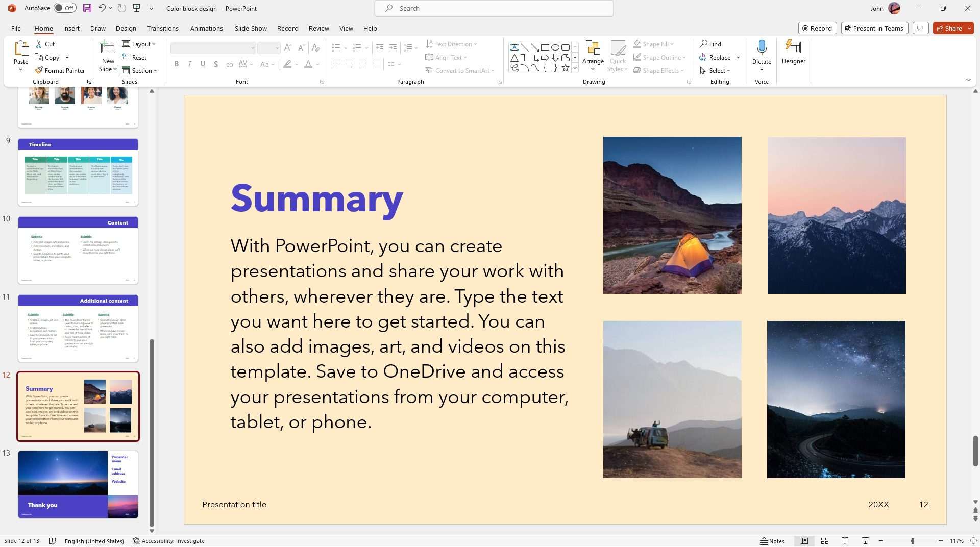Open the Comments pane icon
980x547 pixels.
click(x=920, y=28)
